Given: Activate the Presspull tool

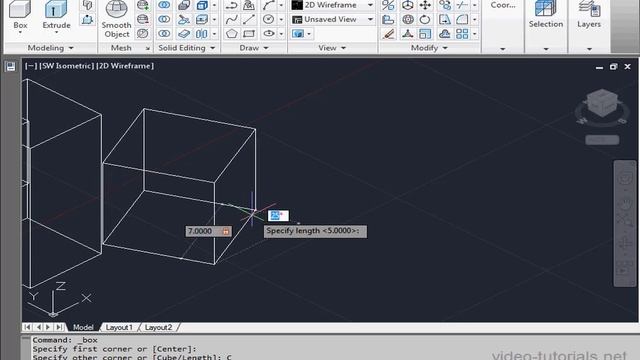Looking at the screenshot, I should tap(87, 19).
